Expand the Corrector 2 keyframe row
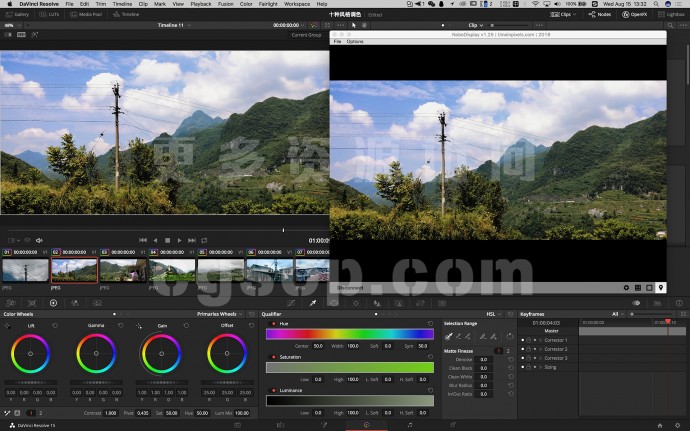The width and height of the screenshot is (690, 431). pyautogui.click(x=540, y=349)
